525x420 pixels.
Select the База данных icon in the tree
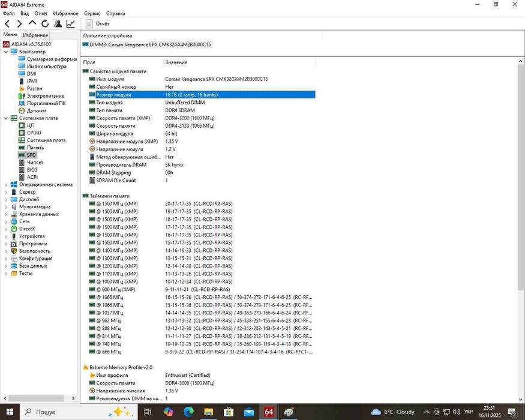pyautogui.click(x=14, y=266)
